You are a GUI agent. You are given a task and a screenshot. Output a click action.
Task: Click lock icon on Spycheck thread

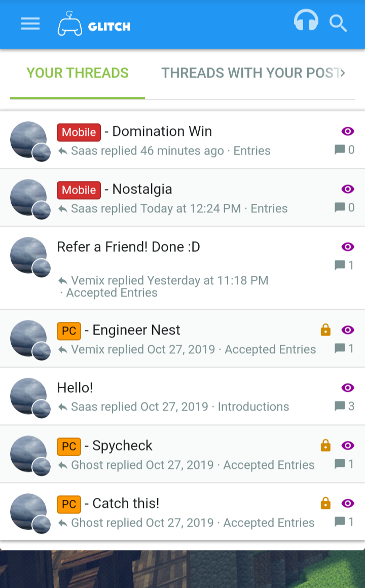(x=325, y=446)
